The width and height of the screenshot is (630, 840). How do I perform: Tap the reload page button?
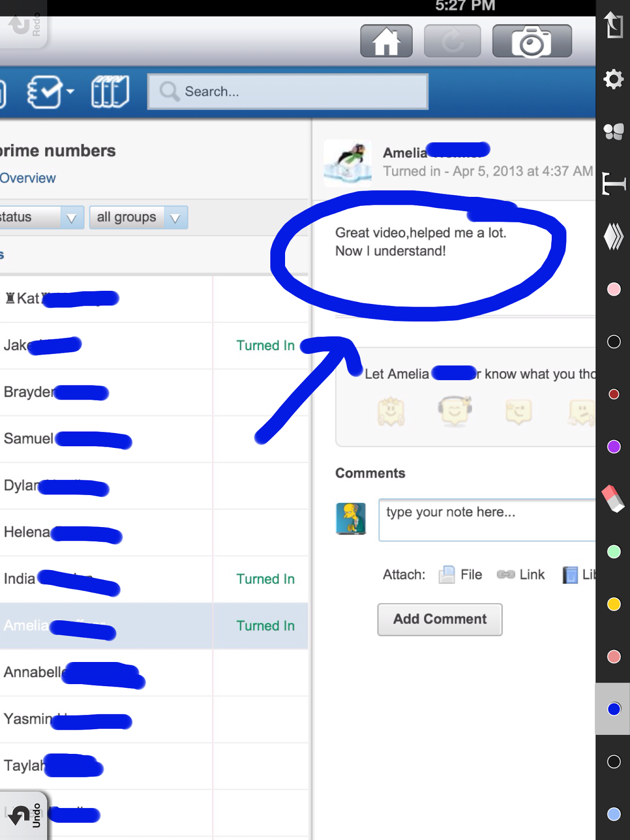[x=453, y=41]
